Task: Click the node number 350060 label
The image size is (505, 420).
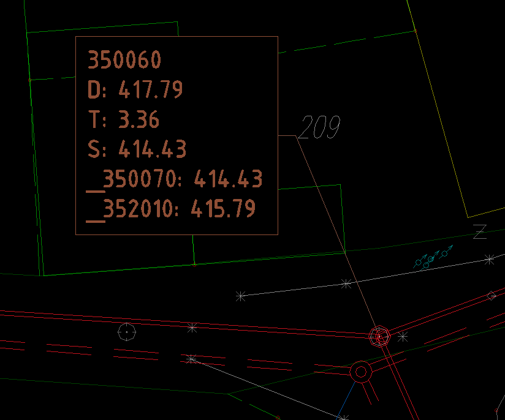Action: click(124, 59)
